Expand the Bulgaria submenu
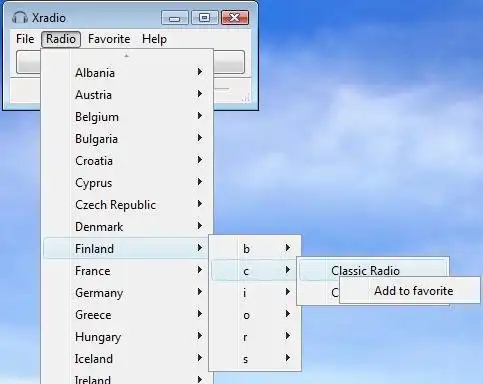 [127, 138]
